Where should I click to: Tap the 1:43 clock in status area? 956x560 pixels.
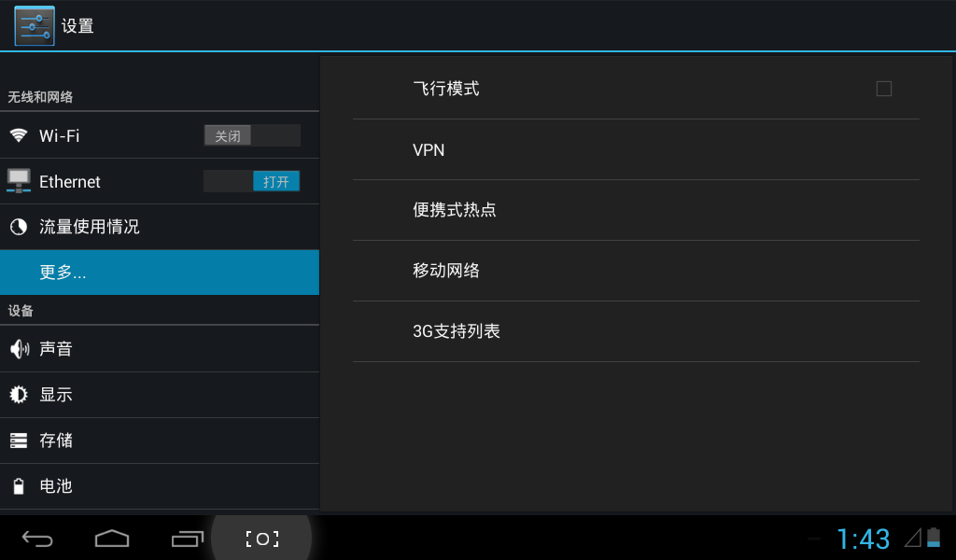pyautogui.click(x=863, y=539)
